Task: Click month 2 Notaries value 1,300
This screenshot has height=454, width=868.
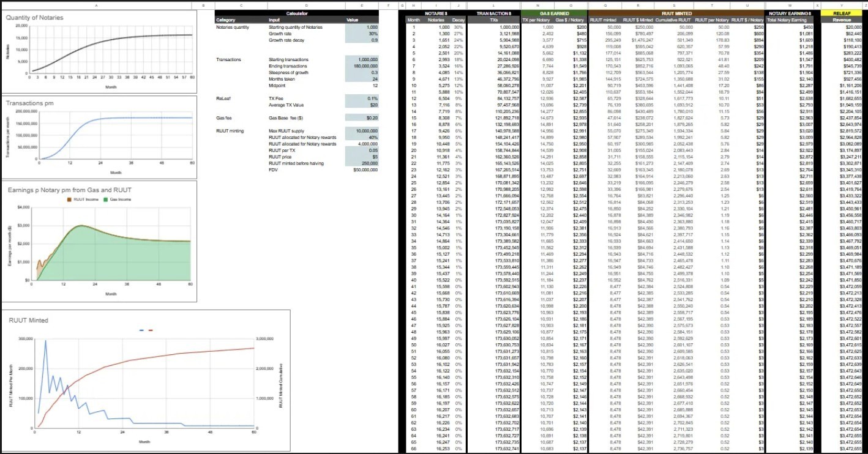Action: pos(446,34)
